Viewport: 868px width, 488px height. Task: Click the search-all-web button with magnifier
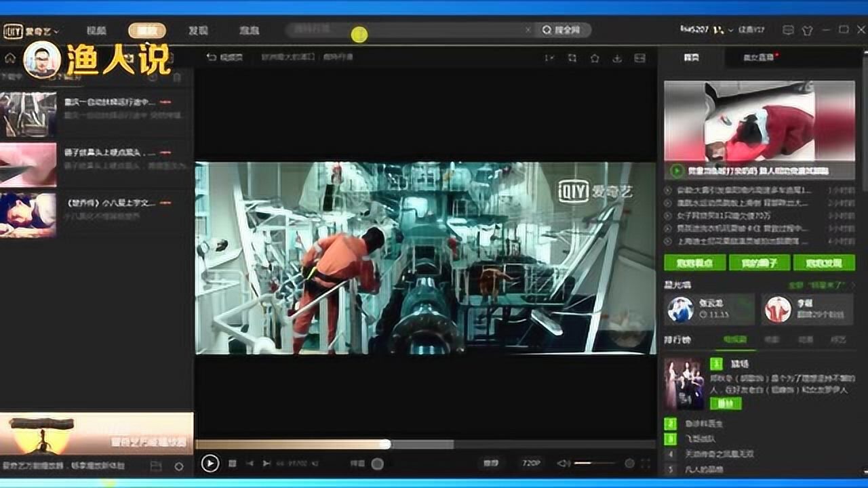click(x=562, y=30)
